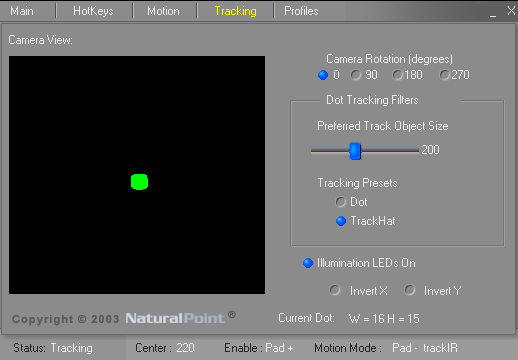Screen dimensions: 518x360
Task: Click the Motion Mode Pad - trackIR entry
Action: (x=386, y=348)
